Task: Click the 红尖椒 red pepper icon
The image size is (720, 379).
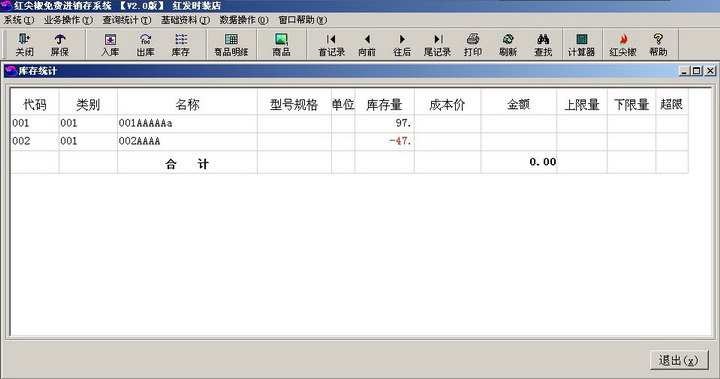Action: coord(623,45)
